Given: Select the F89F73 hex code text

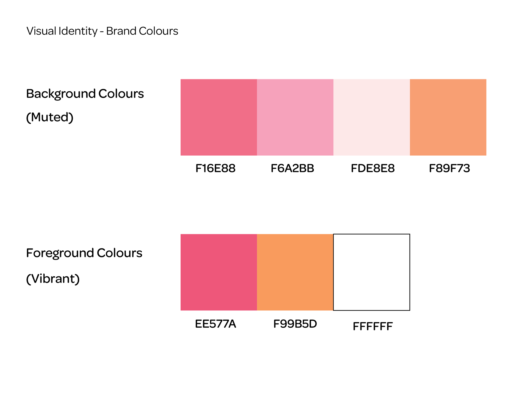Looking at the screenshot, I should [x=449, y=168].
